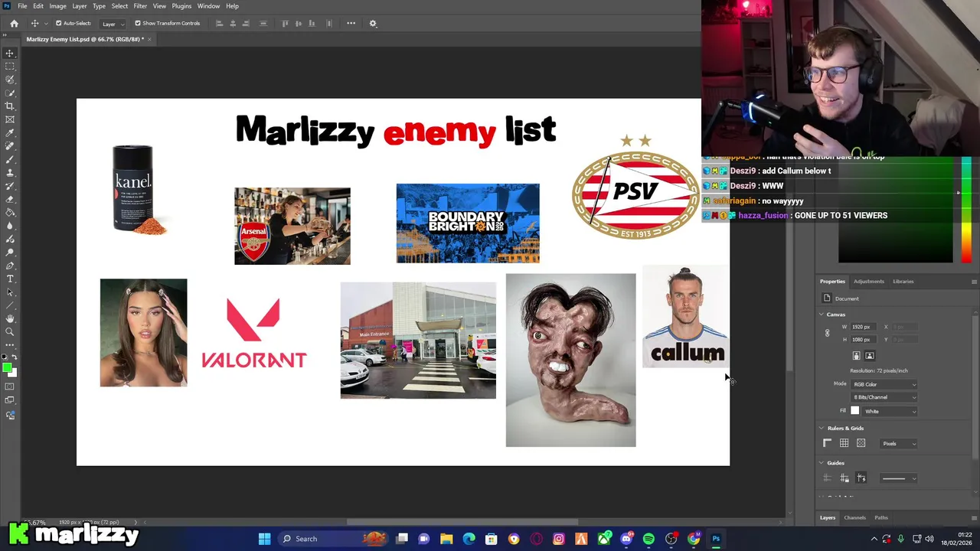Select the Clone Stamp tool
The width and height of the screenshot is (980, 551).
click(10, 173)
